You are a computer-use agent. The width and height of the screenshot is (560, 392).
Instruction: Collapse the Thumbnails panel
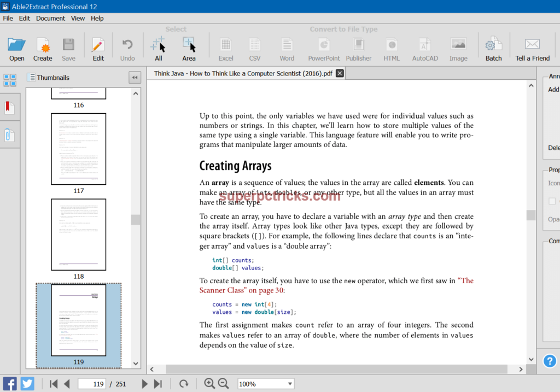point(134,77)
